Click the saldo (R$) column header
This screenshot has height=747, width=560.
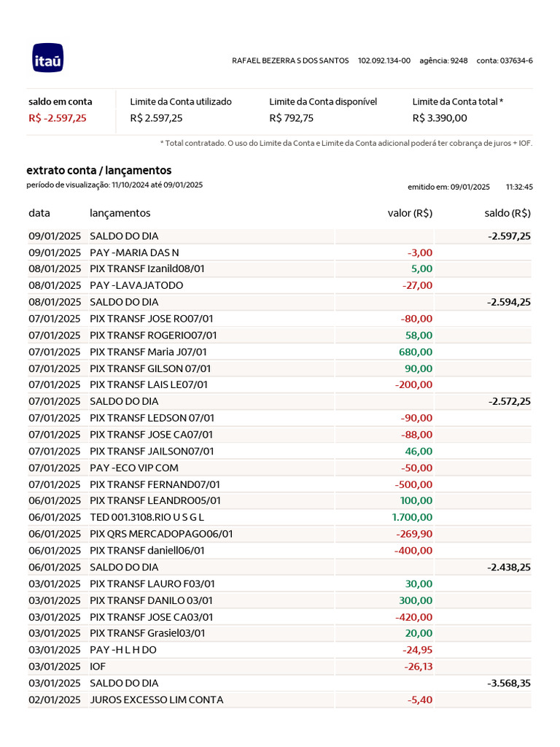tap(507, 213)
